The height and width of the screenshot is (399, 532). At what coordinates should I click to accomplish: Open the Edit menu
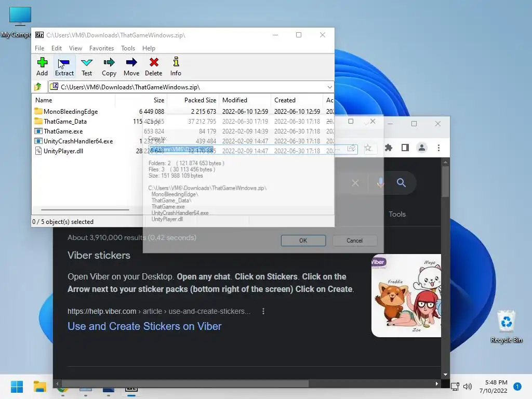[56, 48]
